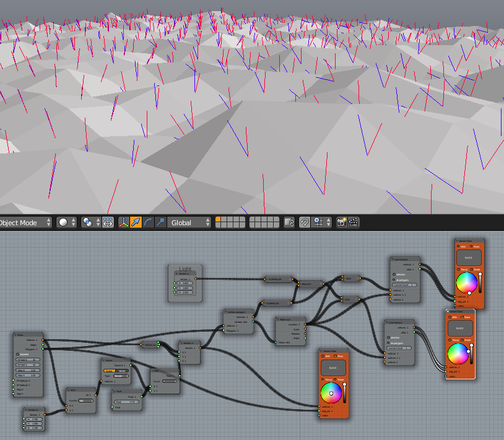Image resolution: width=504 pixels, height=440 pixels.
Task: Open Function dropdown on MUL node
Action: 170,381
